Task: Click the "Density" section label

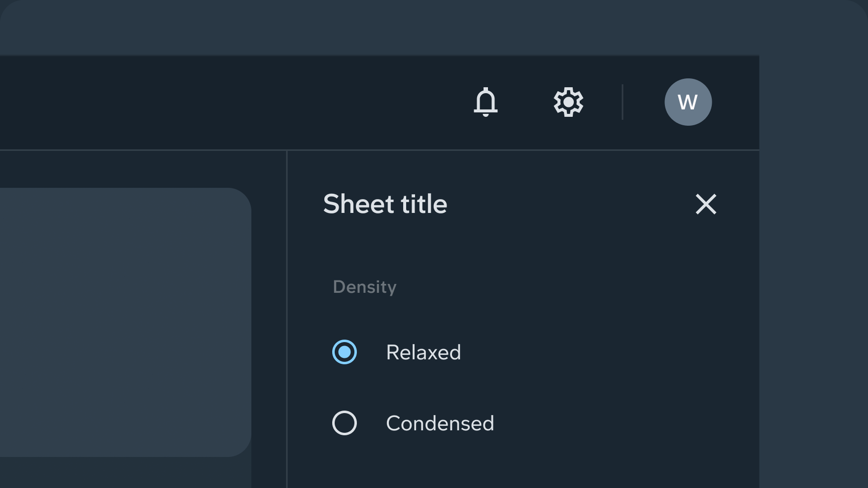Action: pos(365,287)
